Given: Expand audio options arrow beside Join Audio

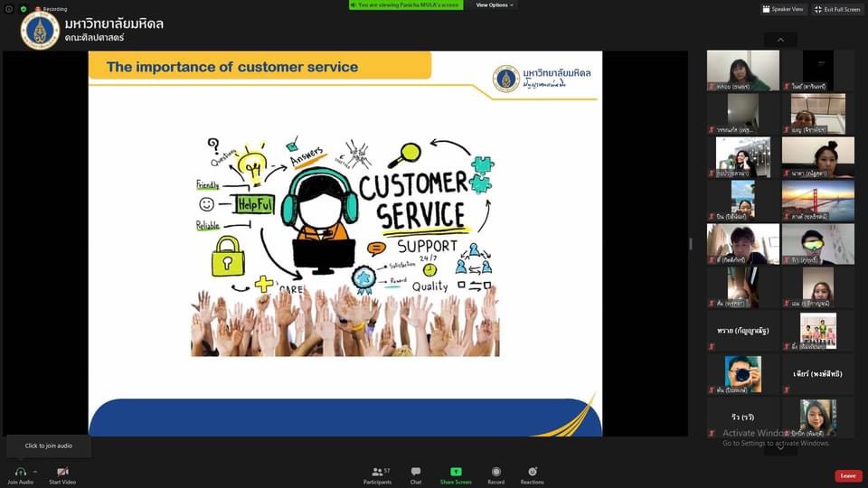Looking at the screenshot, I should pyautogui.click(x=35, y=471).
